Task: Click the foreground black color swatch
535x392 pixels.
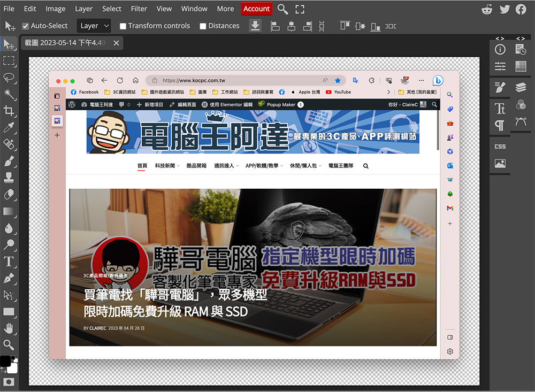Action: tap(5, 361)
